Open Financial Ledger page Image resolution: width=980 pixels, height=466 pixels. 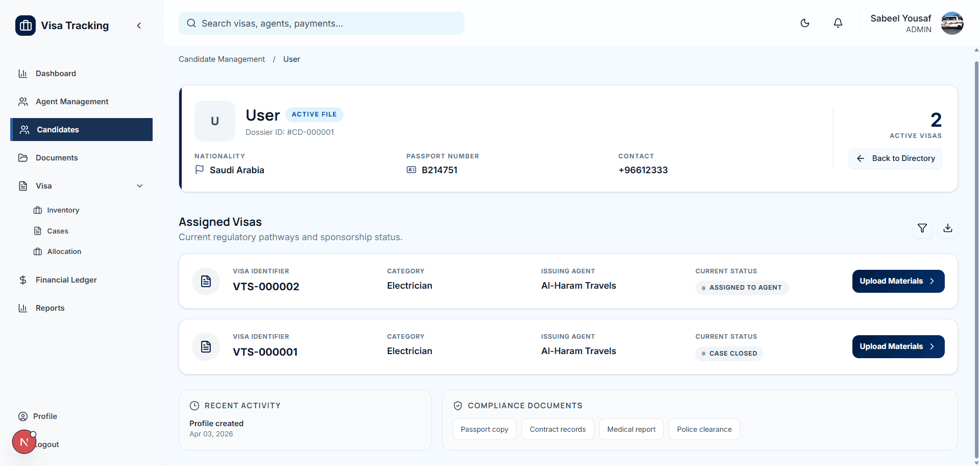click(82, 280)
